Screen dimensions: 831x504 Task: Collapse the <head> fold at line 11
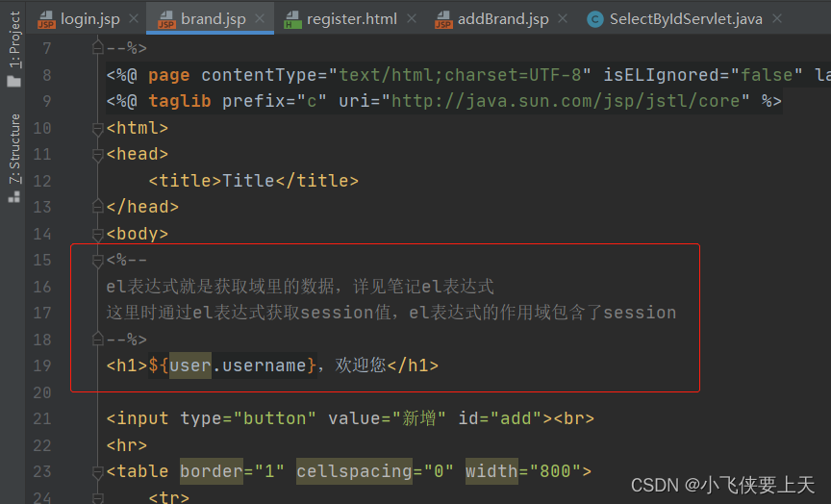(97, 154)
